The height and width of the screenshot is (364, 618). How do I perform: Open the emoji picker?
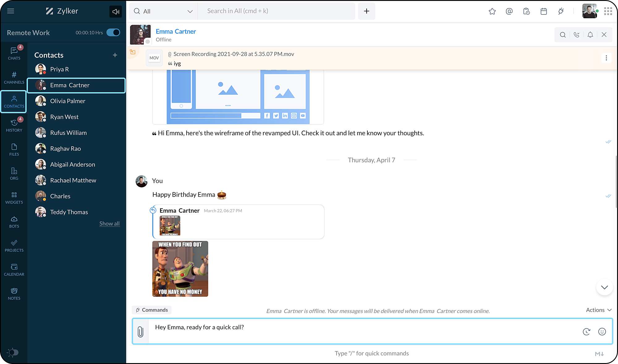[x=602, y=332]
